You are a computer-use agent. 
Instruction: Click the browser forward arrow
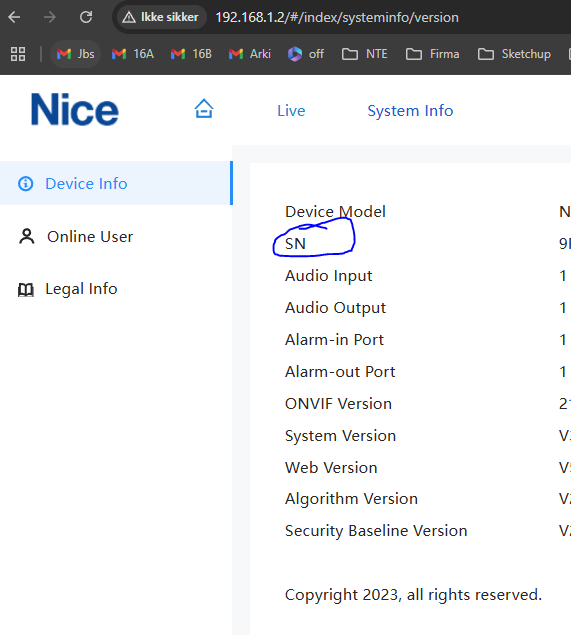click(x=50, y=17)
